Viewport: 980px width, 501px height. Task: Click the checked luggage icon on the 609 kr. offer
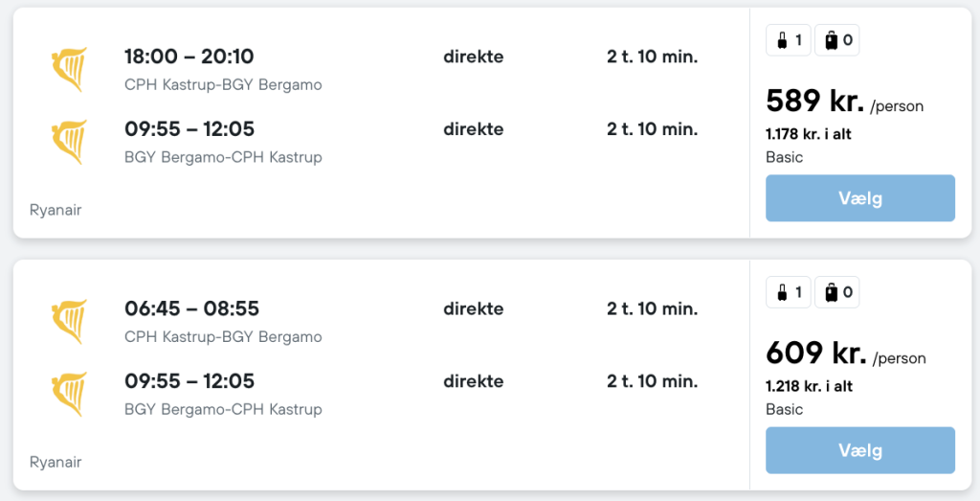click(x=831, y=292)
